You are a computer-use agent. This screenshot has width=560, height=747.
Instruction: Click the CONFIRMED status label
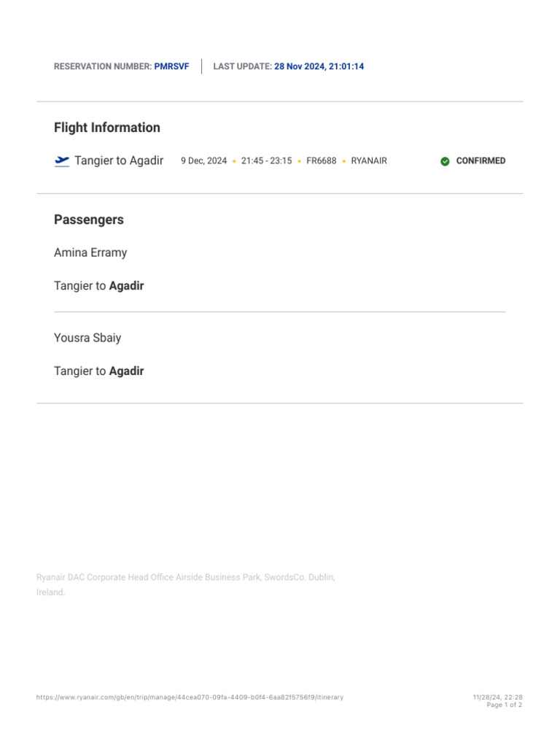tap(481, 161)
